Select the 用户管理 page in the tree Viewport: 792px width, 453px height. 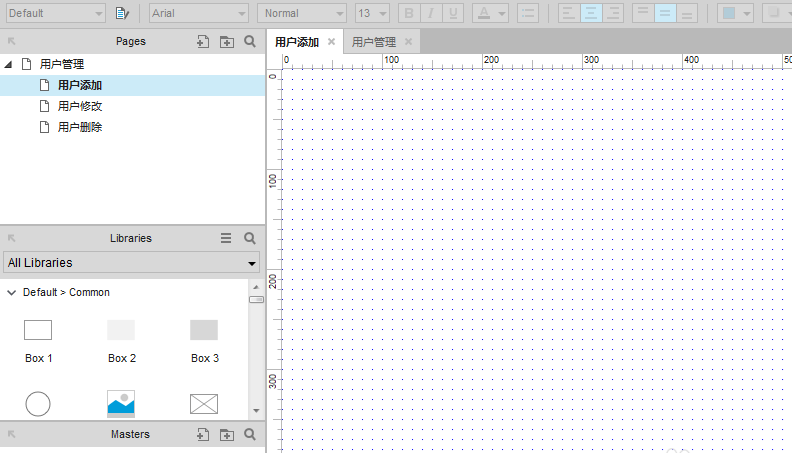click(x=62, y=64)
